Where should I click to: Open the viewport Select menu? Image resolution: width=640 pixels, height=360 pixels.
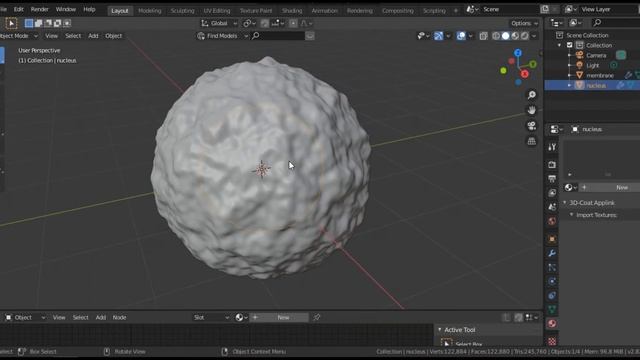pos(73,36)
